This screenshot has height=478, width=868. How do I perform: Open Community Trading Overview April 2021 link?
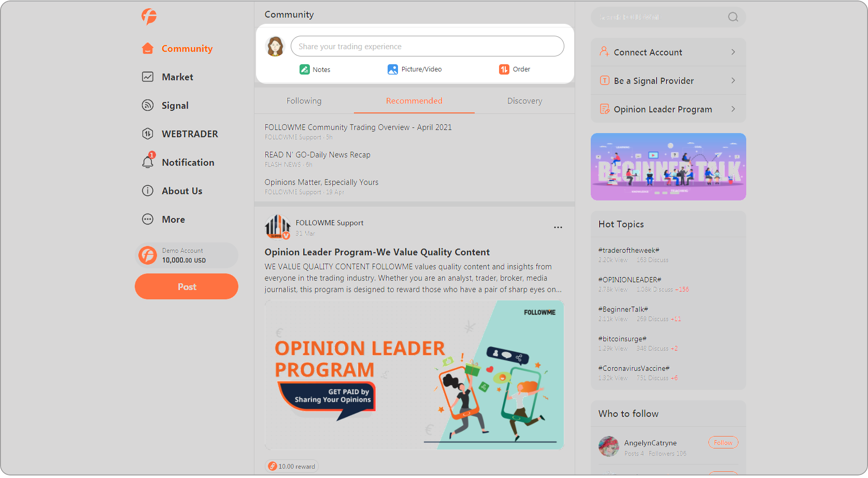(358, 127)
